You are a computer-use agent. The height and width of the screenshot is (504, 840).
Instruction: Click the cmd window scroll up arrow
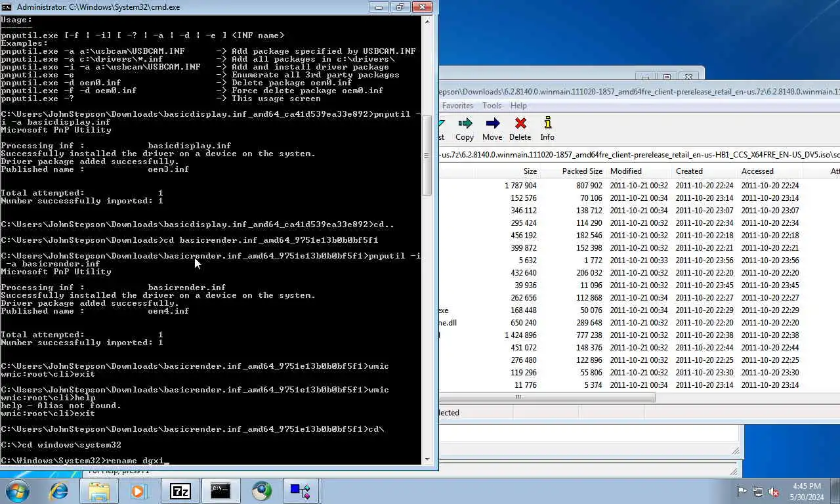point(427,21)
